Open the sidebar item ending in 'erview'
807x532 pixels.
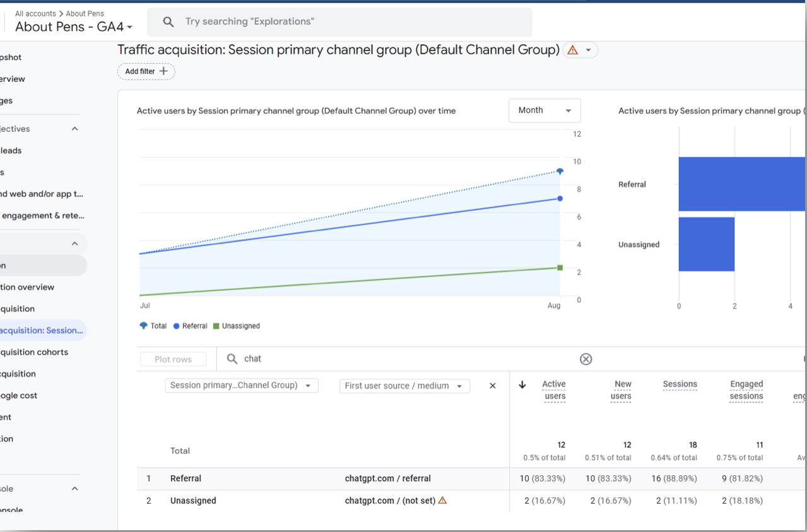(x=13, y=79)
